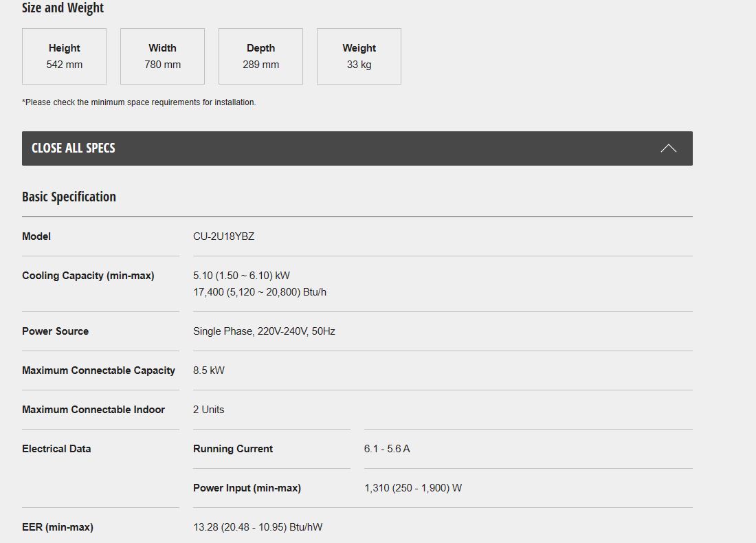Select the Depth 289 mm box
This screenshot has width=756, height=543.
tap(261, 56)
